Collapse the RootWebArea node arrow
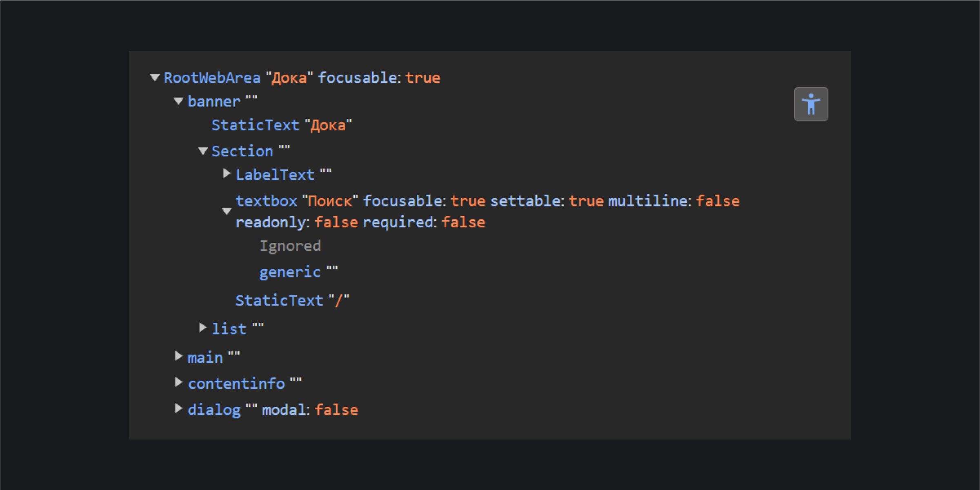 155,78
